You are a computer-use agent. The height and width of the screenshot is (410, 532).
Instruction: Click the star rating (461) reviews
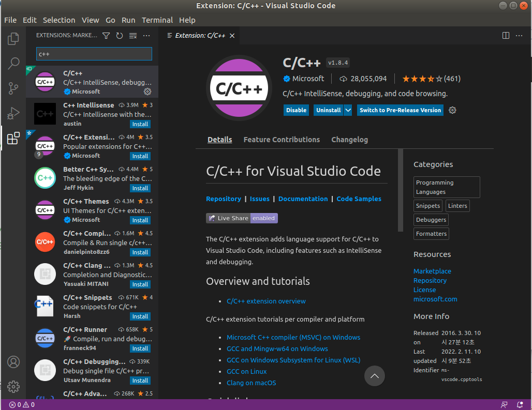point(431,79)
